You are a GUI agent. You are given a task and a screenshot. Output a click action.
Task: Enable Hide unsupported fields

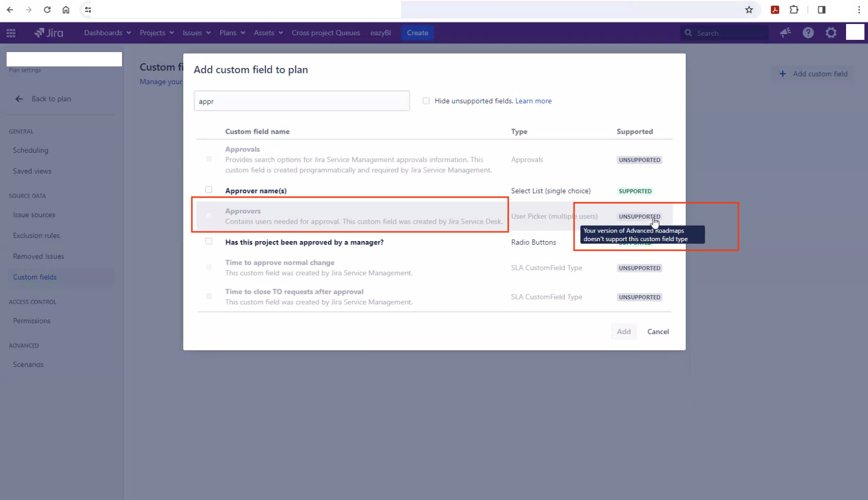click(426, 101)
